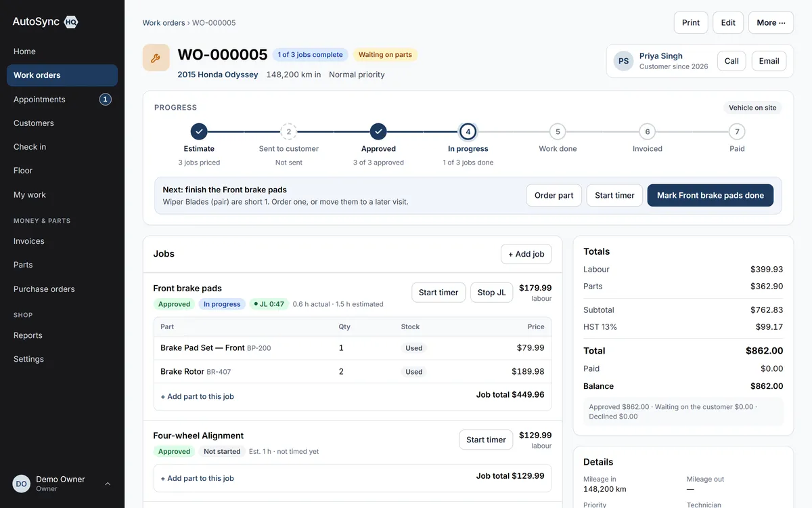812x508 pixels.
Task: Navigate to Customers
Action: (62, 123)
